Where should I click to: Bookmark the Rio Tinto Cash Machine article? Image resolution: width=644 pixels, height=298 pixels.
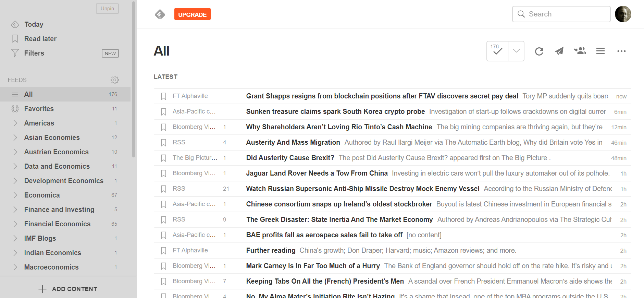[x=164, y=127]
